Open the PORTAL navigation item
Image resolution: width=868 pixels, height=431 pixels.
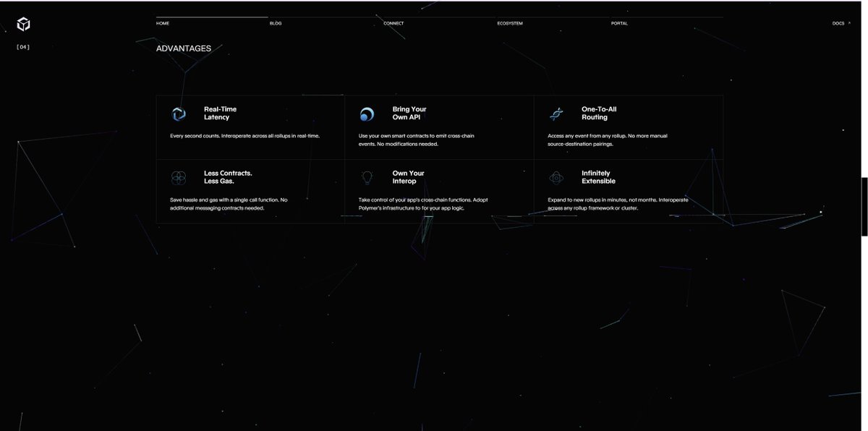tap(620, 22)
